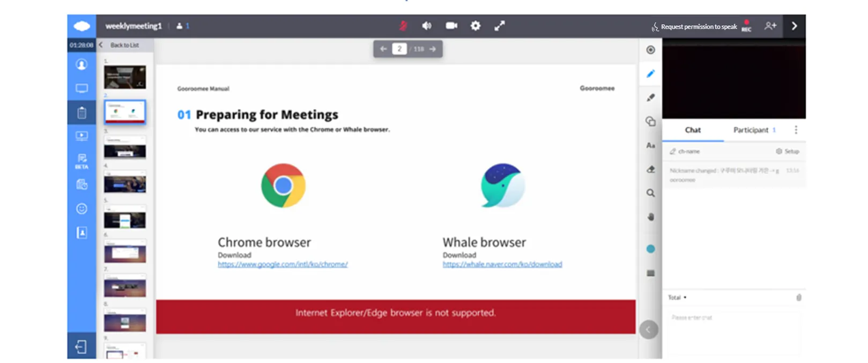The height and width of the screenshot is (363, 868).
Task: Open the user profile sidebar icon
Action: pos(81,64)
